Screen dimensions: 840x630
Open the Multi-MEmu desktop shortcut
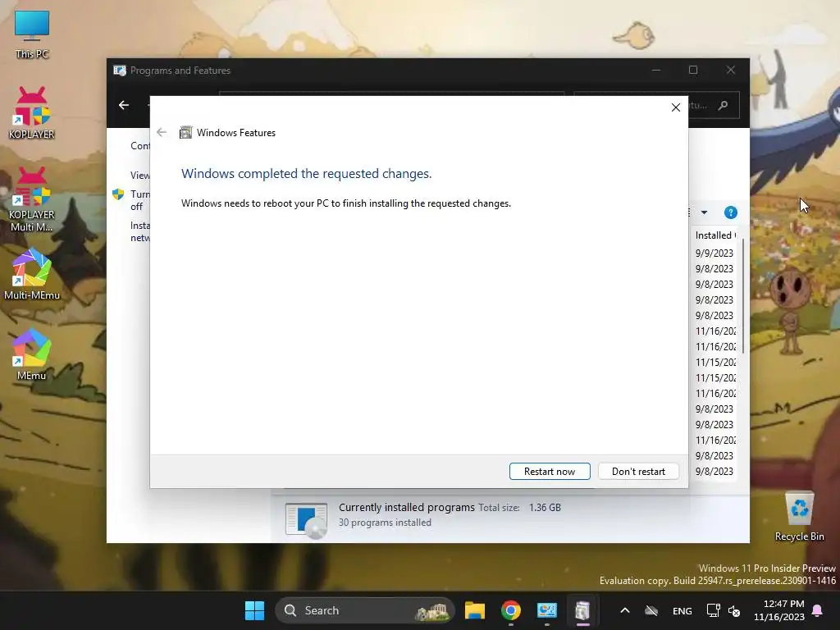point(32,274)
